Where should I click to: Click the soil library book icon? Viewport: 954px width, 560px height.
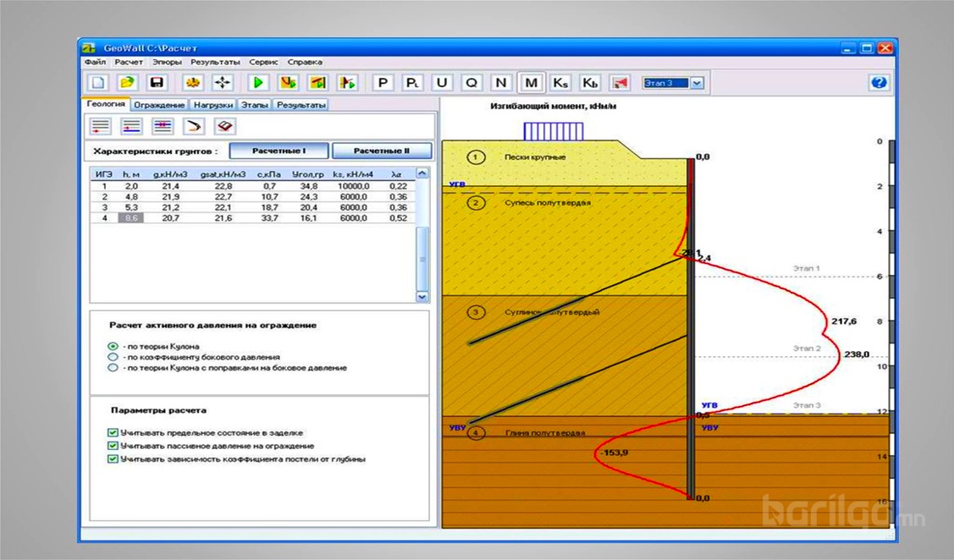(224, 126)
